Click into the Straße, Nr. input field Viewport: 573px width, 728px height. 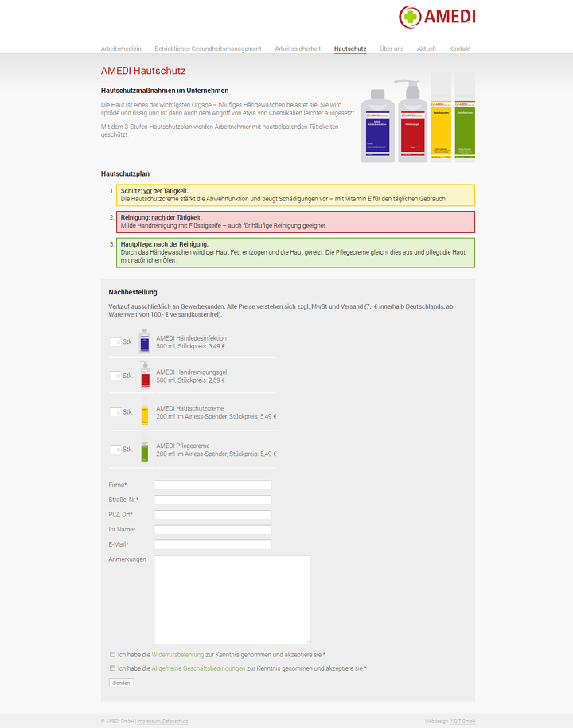(212, 500)
